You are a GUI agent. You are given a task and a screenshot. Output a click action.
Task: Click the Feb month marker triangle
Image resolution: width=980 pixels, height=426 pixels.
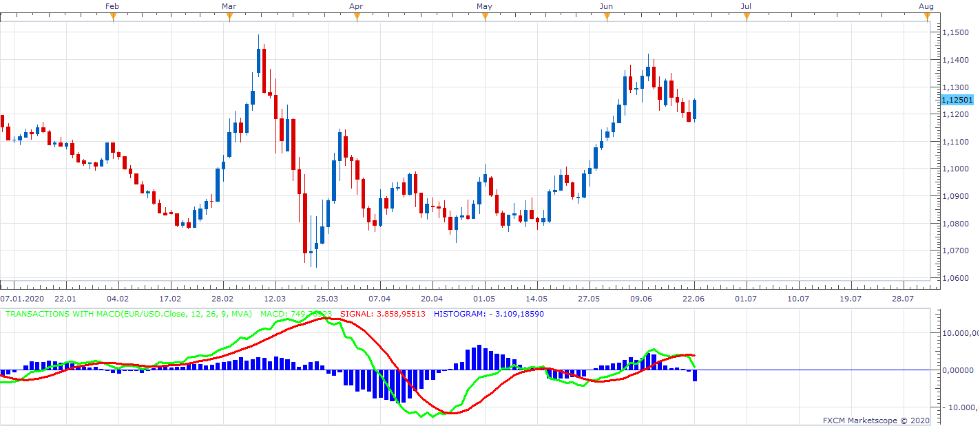(113, 17)
